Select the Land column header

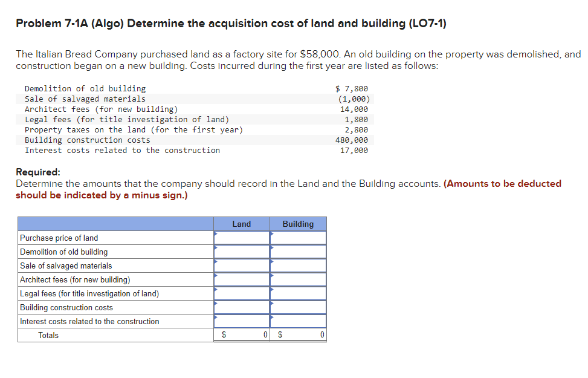tap(241, 224)
